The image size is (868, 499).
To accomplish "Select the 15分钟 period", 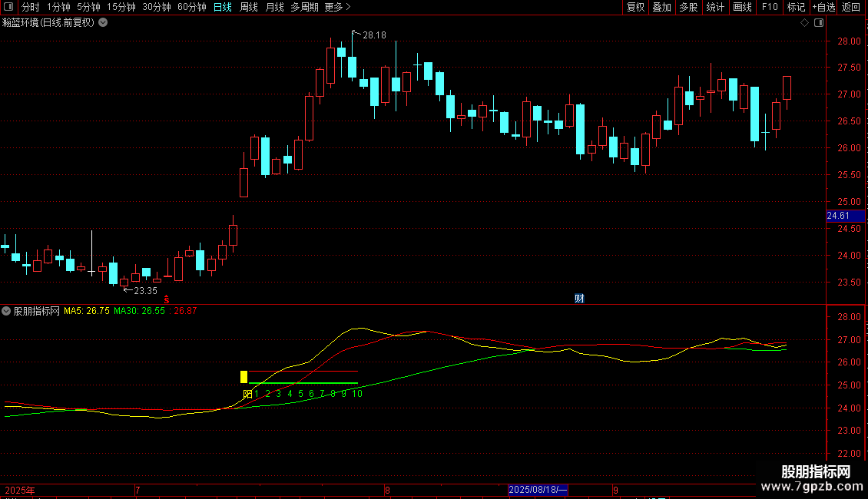I will click(x=121, y=7).
